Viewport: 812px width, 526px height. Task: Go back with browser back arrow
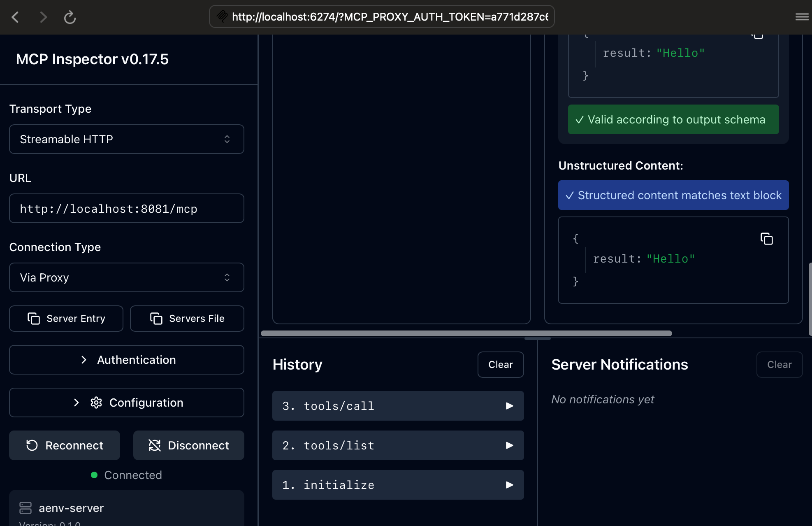tap(15, 17)
